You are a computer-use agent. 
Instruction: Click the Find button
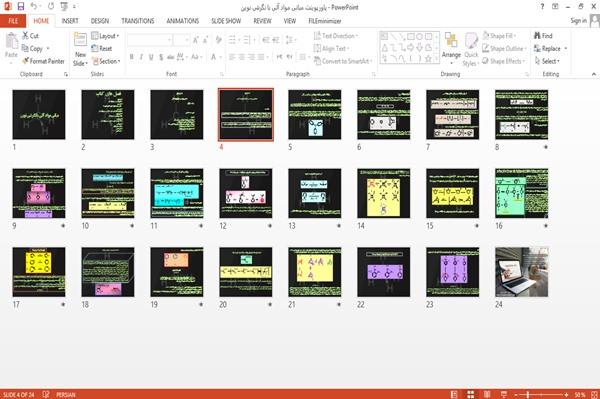[x=543, y=36]
